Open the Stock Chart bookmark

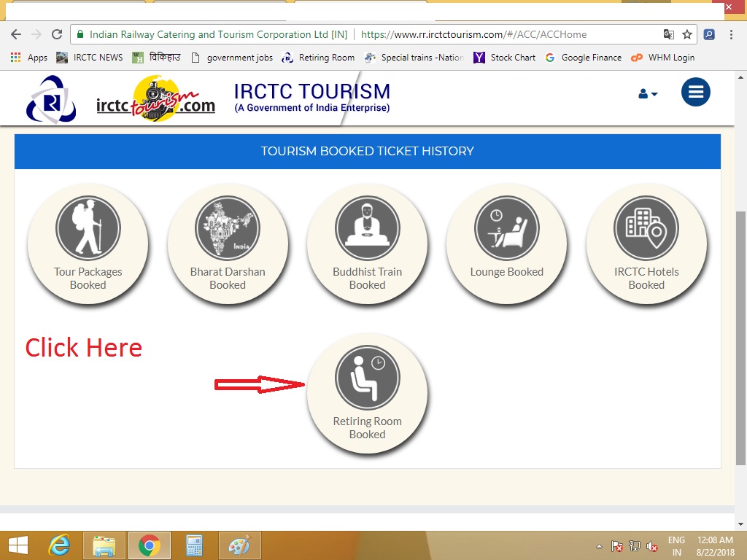click(x=505, y=58)
